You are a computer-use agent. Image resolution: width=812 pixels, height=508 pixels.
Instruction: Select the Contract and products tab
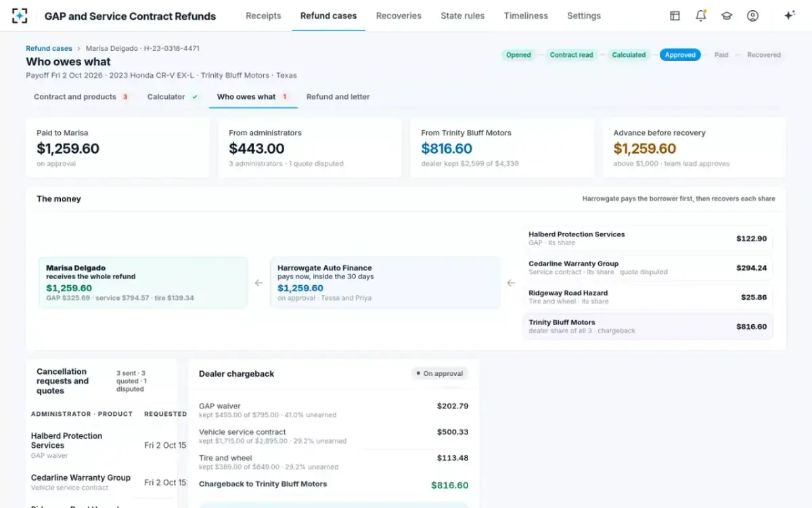point(81,97)
